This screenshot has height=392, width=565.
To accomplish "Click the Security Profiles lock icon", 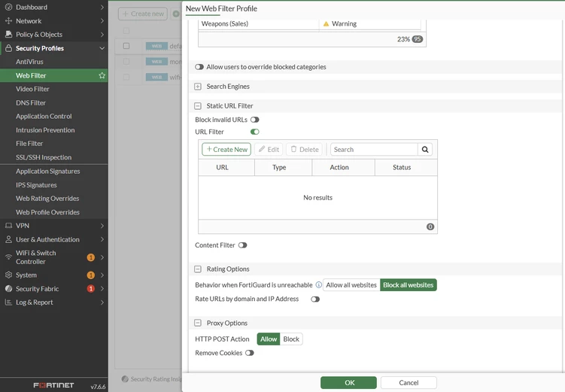I will pos(8,48).
